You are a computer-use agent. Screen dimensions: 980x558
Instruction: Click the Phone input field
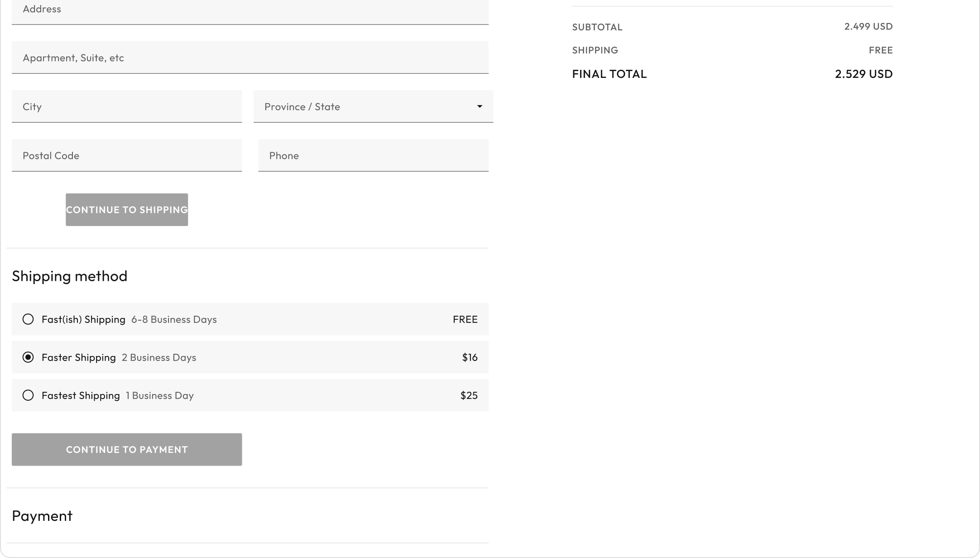click(x=373, y=155)
